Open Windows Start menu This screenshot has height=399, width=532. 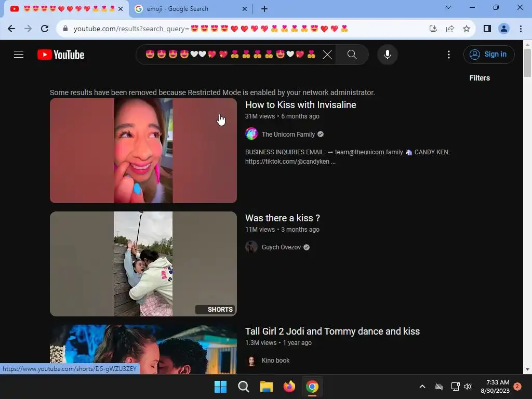pyautogui.click(x=220, y=387)
